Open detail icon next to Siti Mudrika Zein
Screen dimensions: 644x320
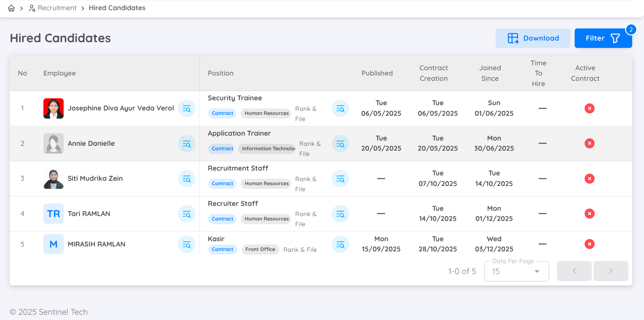[187, 179]
